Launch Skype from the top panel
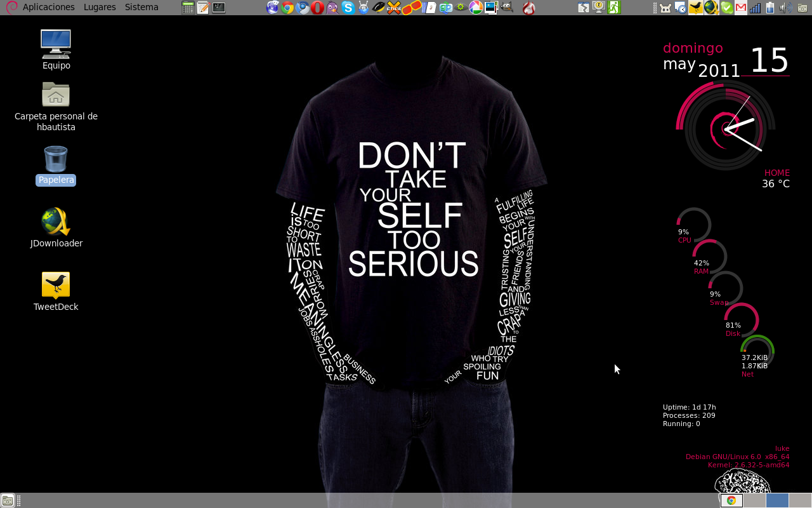The height and width of the screenshot is (508, 812). [x=348, y=8]
